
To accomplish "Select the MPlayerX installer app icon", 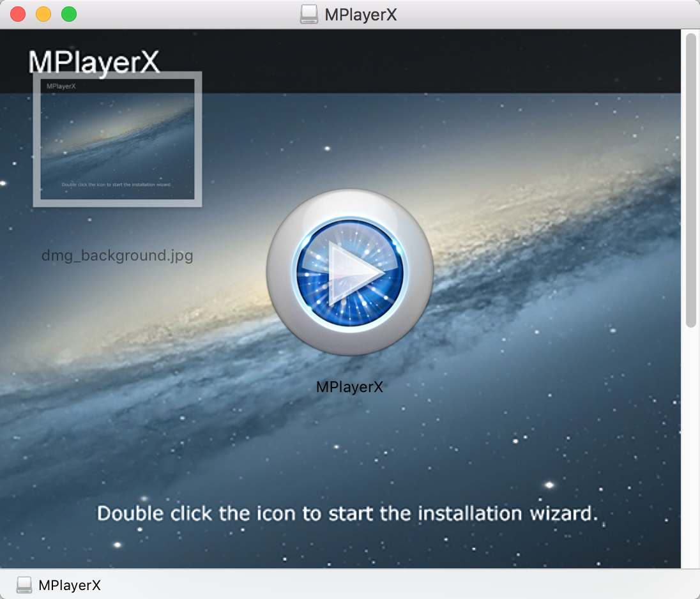I will (349, 272).
